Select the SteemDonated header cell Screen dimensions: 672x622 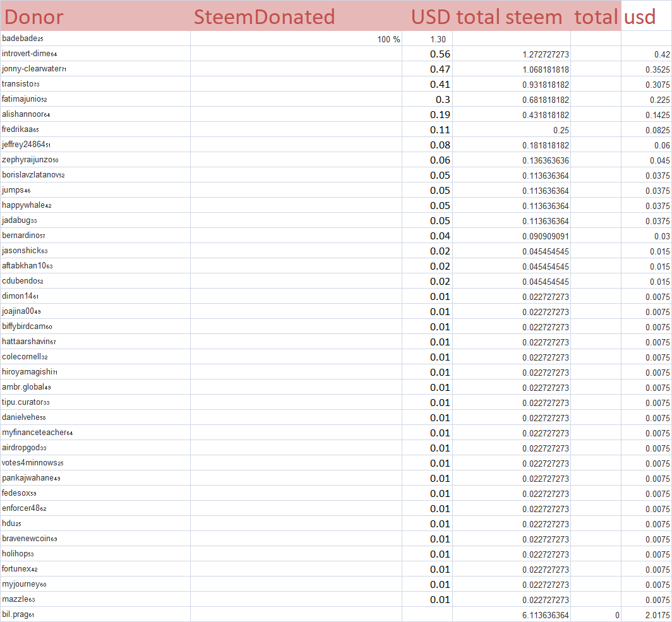296,16
